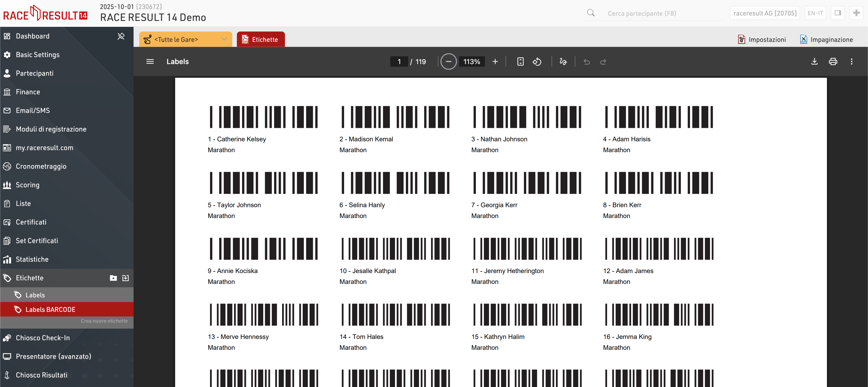Click the new folder icon beside Etichette
This screenshot has height=387, width=868.
(113, 278)
